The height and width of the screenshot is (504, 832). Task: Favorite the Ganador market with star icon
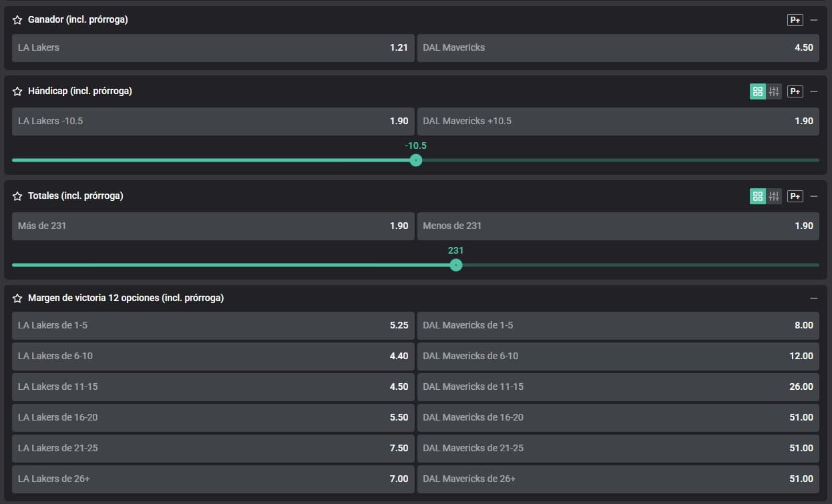click(x=17, y=20)
